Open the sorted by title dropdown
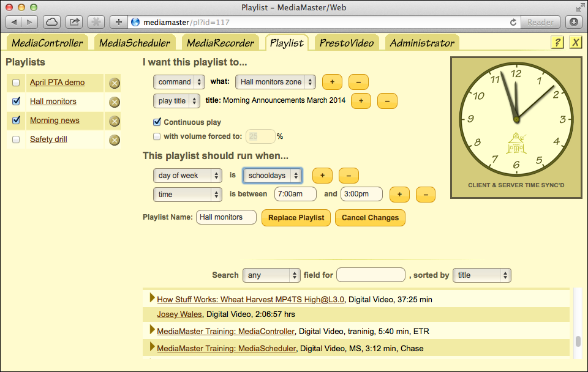This screenshot has height=372, width=588. [482, 275]
